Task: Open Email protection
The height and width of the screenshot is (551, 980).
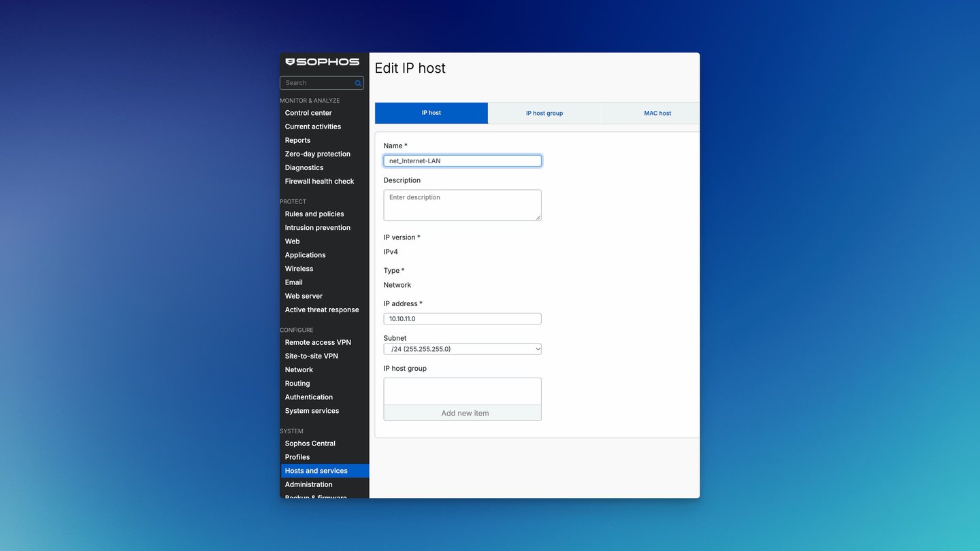Action: pos(293,282)
